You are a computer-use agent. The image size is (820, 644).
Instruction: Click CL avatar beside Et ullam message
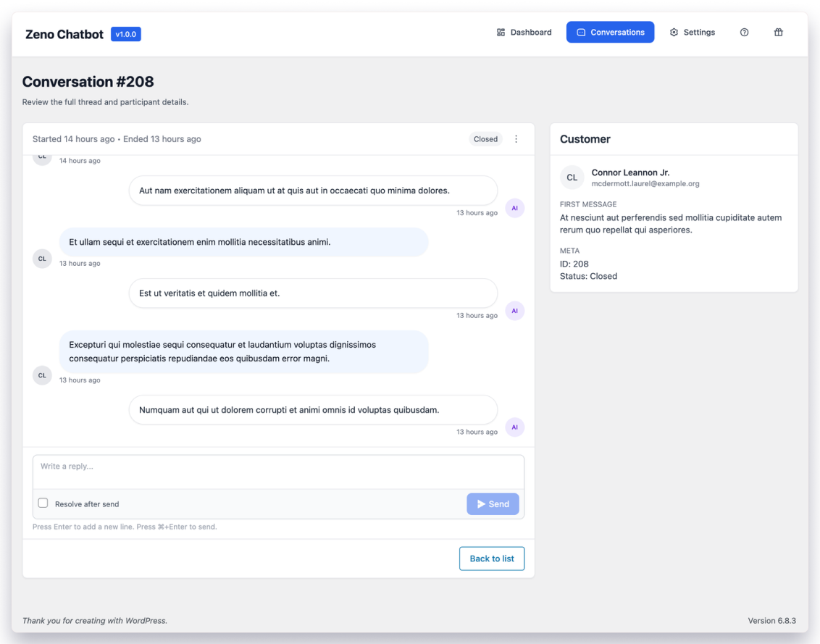[x=42, y=259]
